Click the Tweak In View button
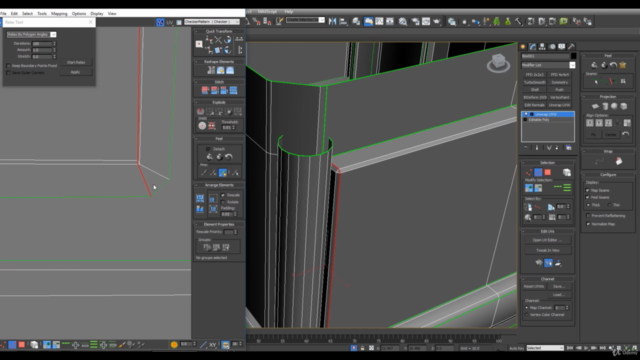 point(548,250)
